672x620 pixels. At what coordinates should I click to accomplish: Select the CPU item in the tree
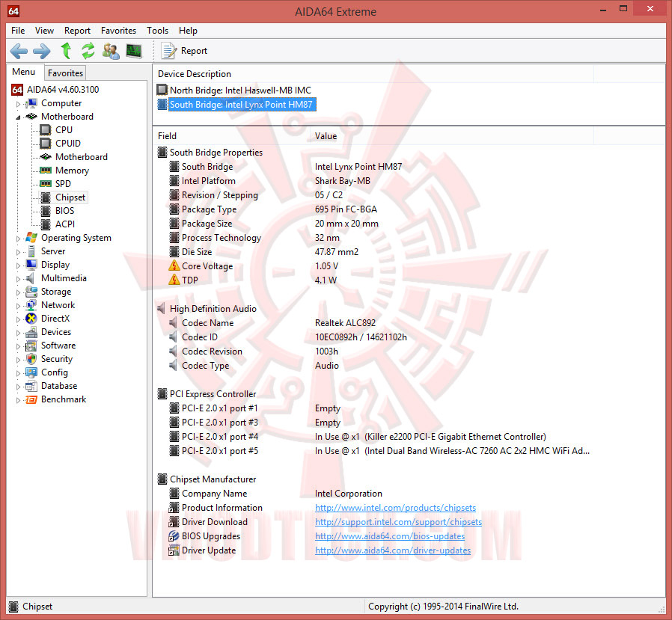coord(64,129)
